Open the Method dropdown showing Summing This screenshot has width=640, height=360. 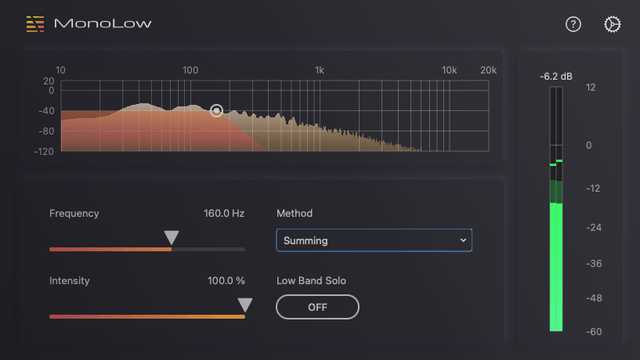coord(374,240)
